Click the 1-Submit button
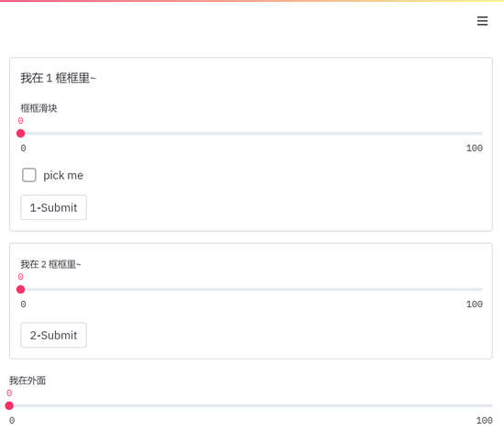Screen dimensions: 504x432 point(54,207)
